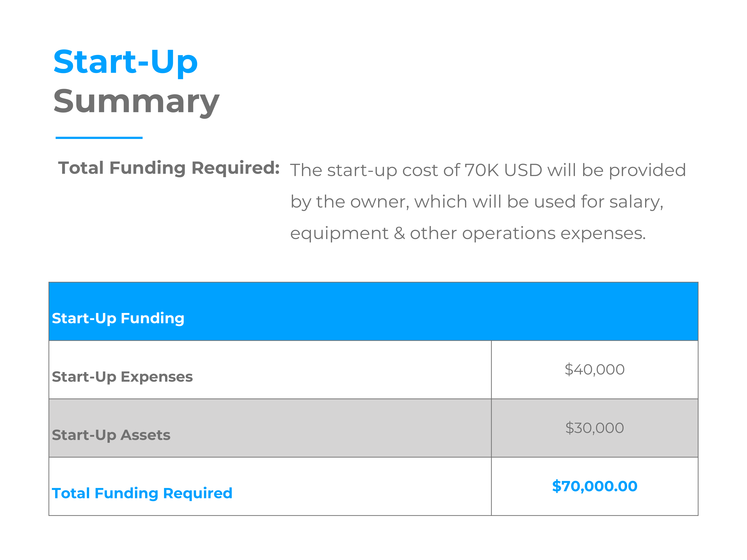747x560 pixels.
Task: Select the Start-Up Expenses row label
Action: (122, 377)
